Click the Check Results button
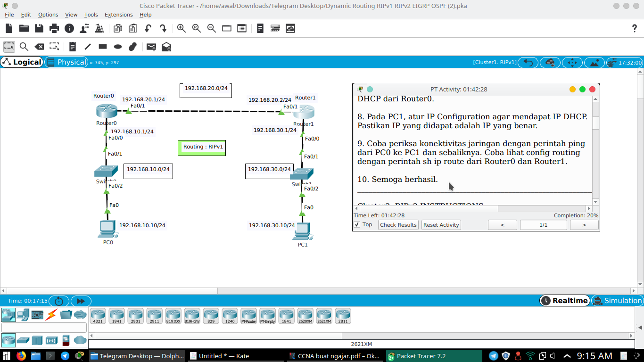The image size is (644, 362). click(398, 225)
